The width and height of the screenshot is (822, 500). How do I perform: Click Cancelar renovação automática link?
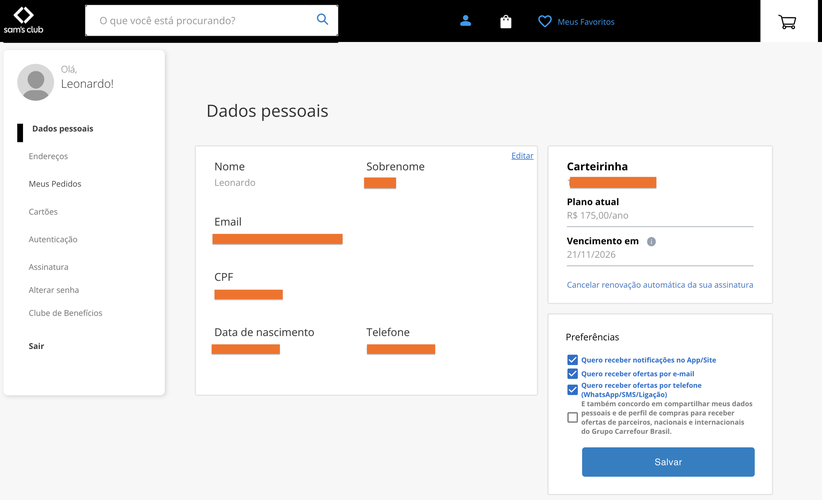659,285
